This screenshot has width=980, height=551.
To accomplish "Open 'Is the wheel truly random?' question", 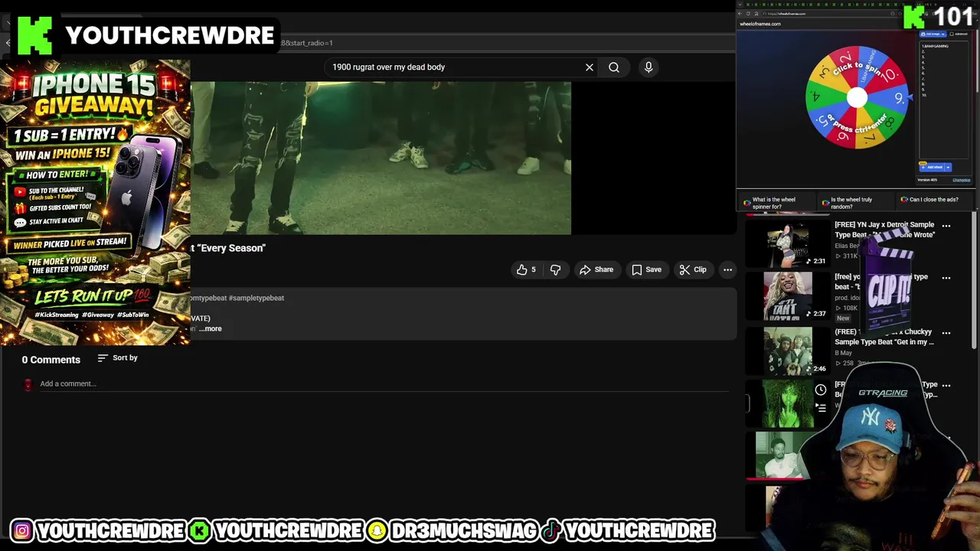I will pyautogui.click(x=855, y=203).
